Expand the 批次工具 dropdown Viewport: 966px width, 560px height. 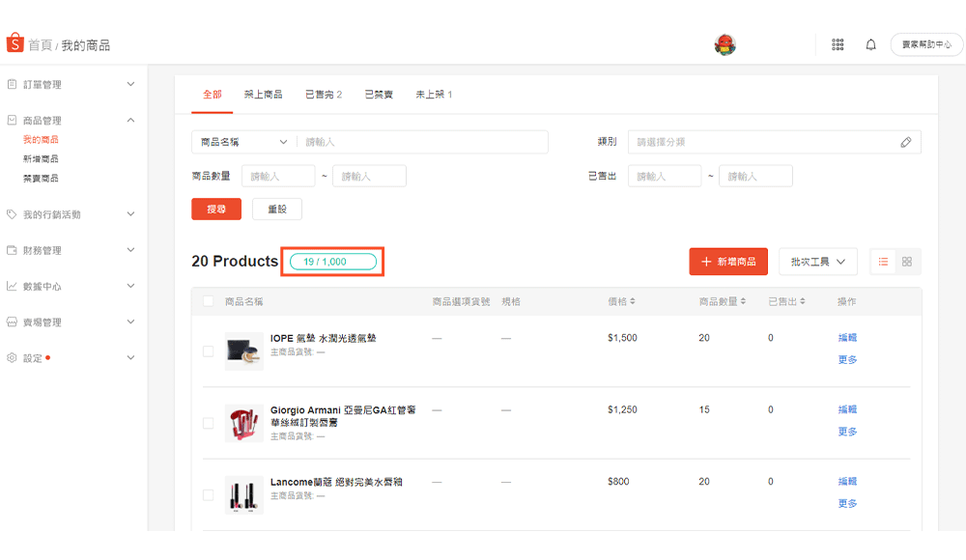pos(817,262)
